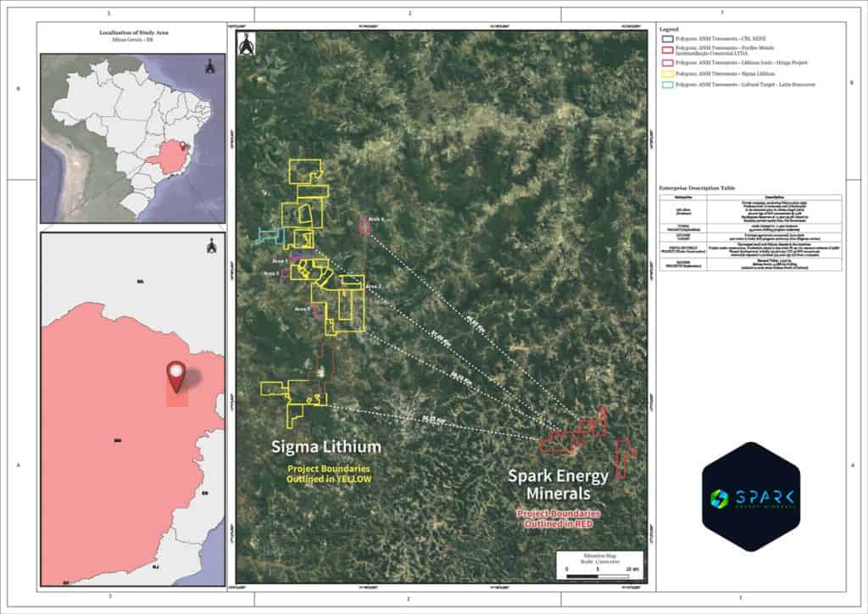This screenshot has width=868, height=614.
Task: Click the blue CBL MINE legend swatch
Action: pyautogui.click(x=668, y=39)
